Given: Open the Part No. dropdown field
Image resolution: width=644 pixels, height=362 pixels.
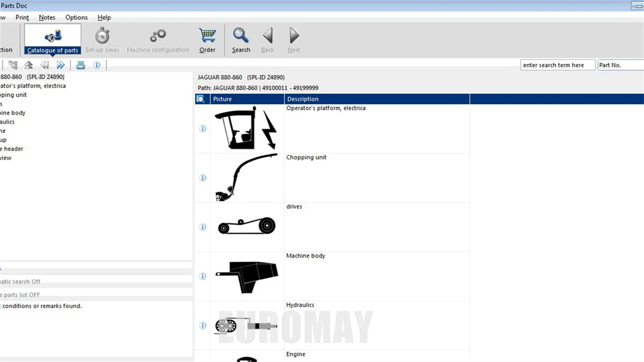Looking at the screenshot, I should click(x=620, y=65).
